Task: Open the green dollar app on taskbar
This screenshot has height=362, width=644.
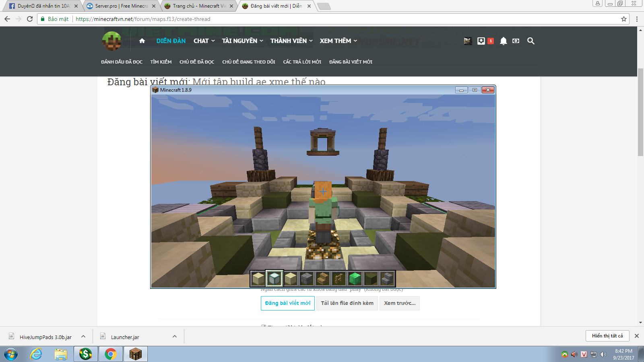Action: pyautogui.click(x=85, y=354)
